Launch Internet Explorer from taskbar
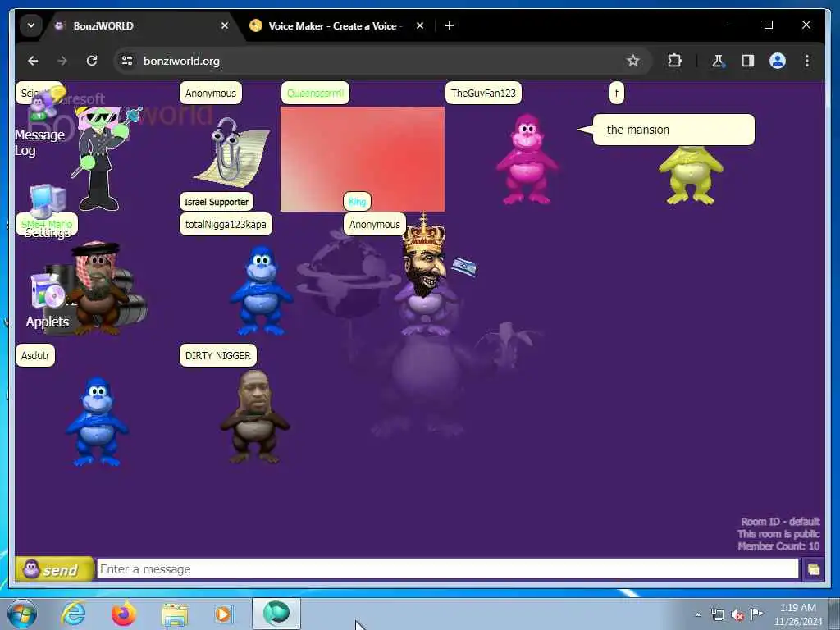Screen dimensions: 840x630 [73, 614]
